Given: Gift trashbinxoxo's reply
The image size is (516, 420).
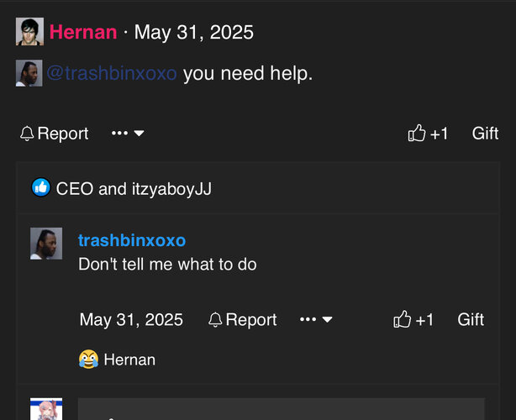Looking at the screenshot, I should (x=471, y=320).
